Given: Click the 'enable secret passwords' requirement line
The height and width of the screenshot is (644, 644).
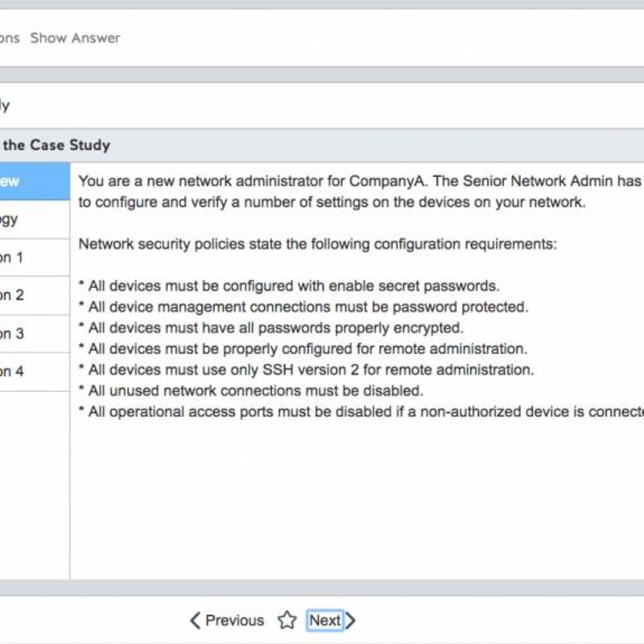Looking at the screenshot, I should pos(289,286).
